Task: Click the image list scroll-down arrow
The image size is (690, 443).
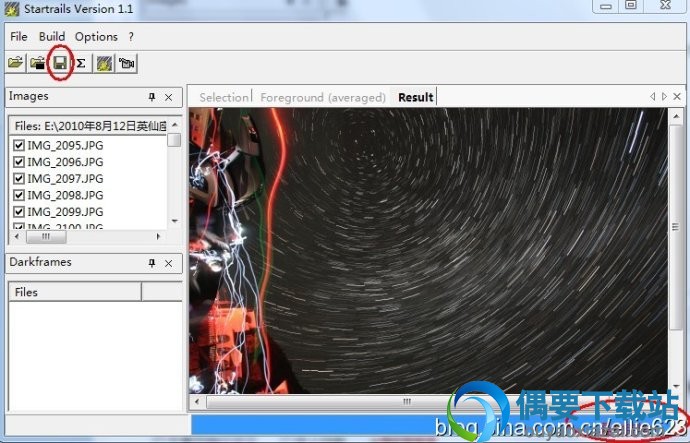Action: tap(175, 220)
